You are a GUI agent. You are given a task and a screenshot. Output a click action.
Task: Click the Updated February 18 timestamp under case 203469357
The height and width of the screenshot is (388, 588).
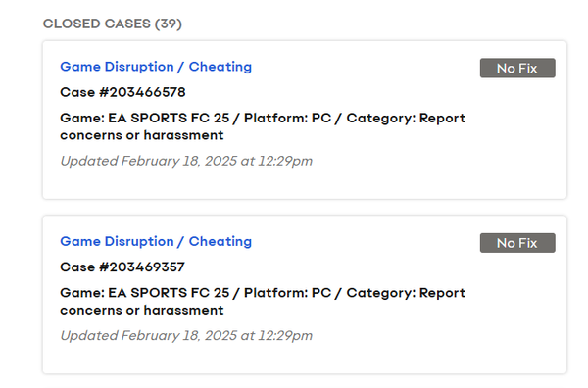coord(186,335)
